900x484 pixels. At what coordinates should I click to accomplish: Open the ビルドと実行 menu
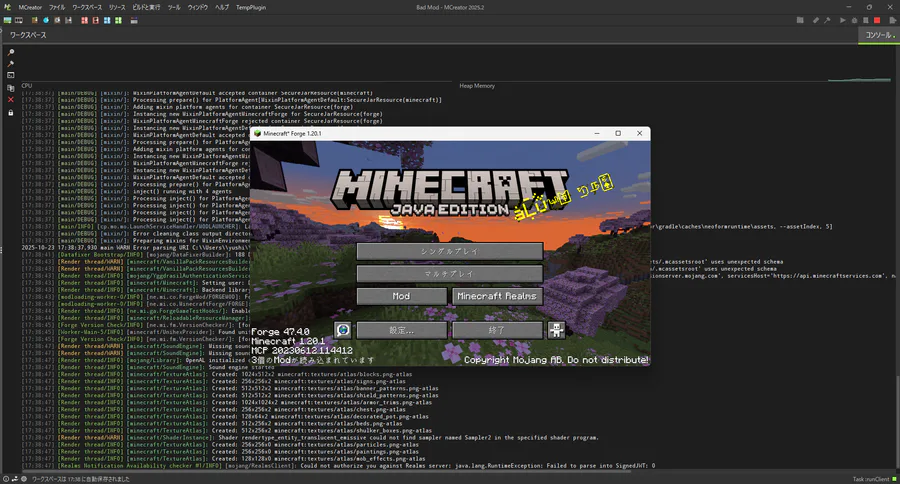[146, 7]
